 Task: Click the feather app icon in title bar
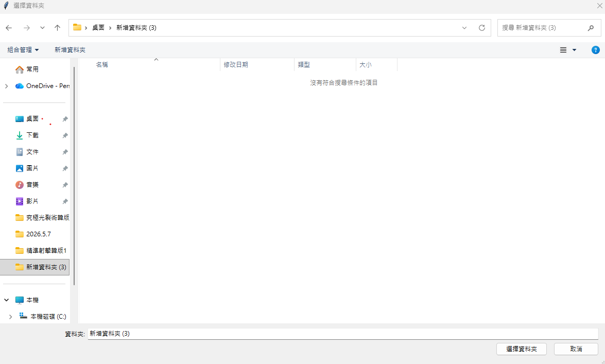click(6, 6)
